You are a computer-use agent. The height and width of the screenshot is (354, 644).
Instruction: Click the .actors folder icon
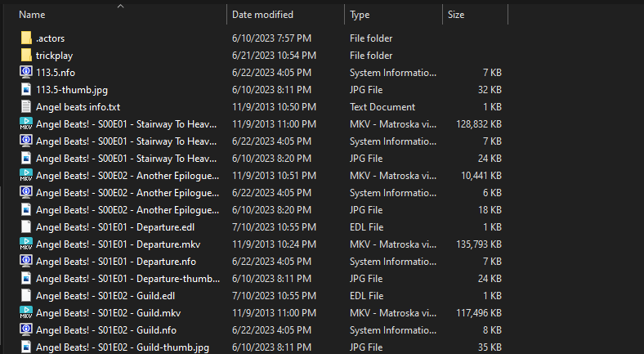25,38
